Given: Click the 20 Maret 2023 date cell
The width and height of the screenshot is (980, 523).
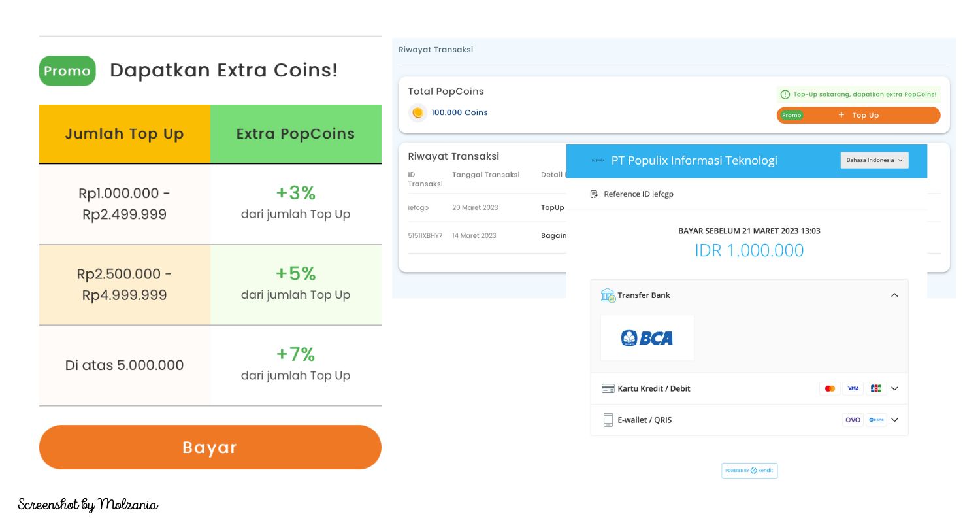Looking at the screenshot, I should (475, 207).
